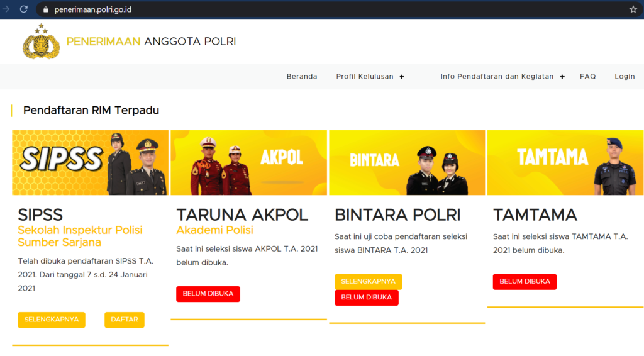Click DAFTAR button under SIPSS

pyautogui.click(x=124, y=320)
